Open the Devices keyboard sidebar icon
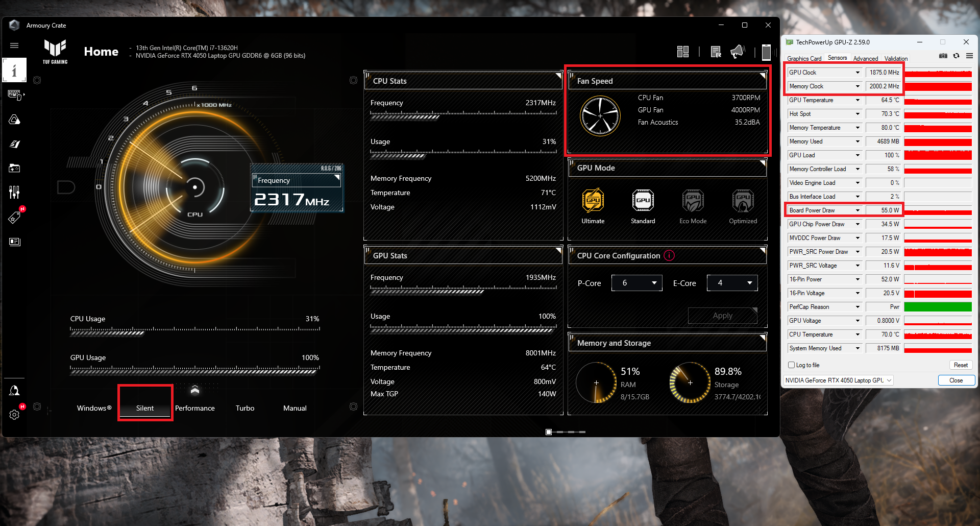The height and width of the screenshot is (526, 980). tap(14, 95)
